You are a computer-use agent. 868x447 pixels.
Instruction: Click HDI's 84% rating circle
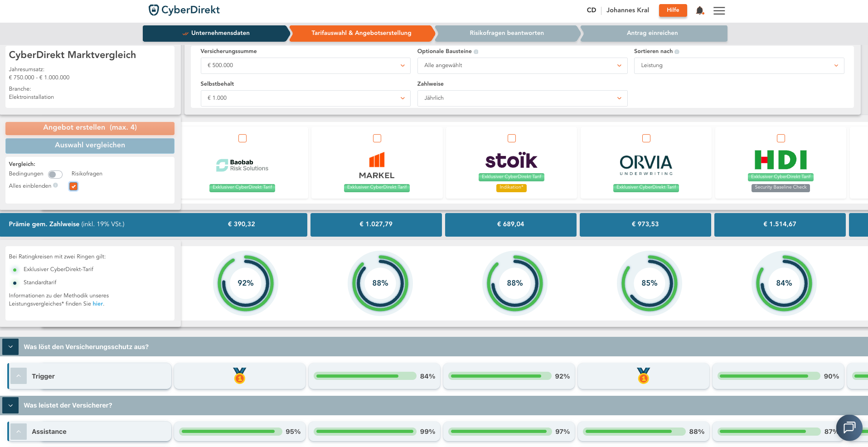784,283
